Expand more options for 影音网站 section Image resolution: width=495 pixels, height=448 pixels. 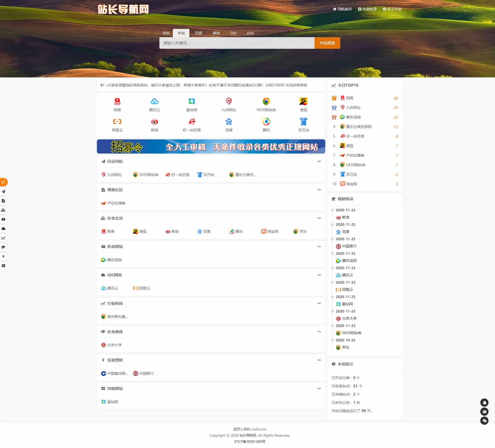click(x=319, y=246)
